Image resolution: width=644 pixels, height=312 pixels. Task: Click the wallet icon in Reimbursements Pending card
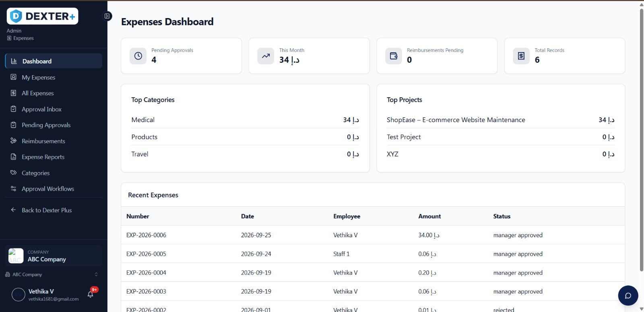click(x=394, y=56)
